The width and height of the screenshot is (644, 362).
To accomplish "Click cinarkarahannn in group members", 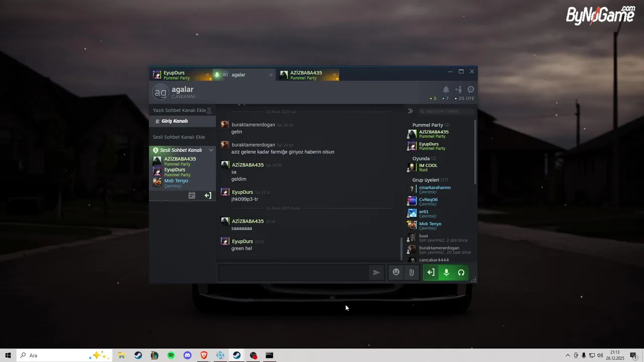I will (x=435, y=190).
